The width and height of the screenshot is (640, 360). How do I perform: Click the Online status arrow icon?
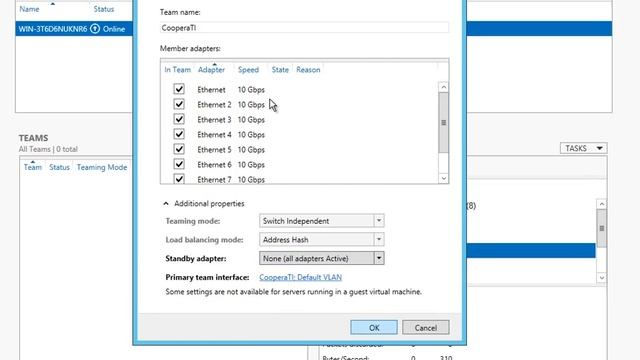pyautogui.click(x=95, y=29)
